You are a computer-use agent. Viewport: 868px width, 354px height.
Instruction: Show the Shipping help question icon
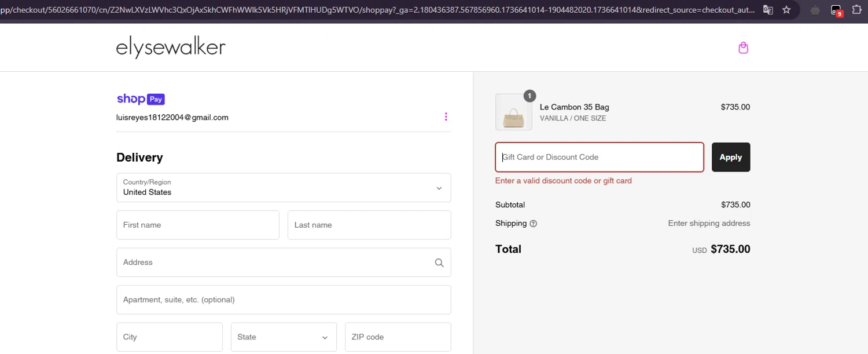click(534, 224)
